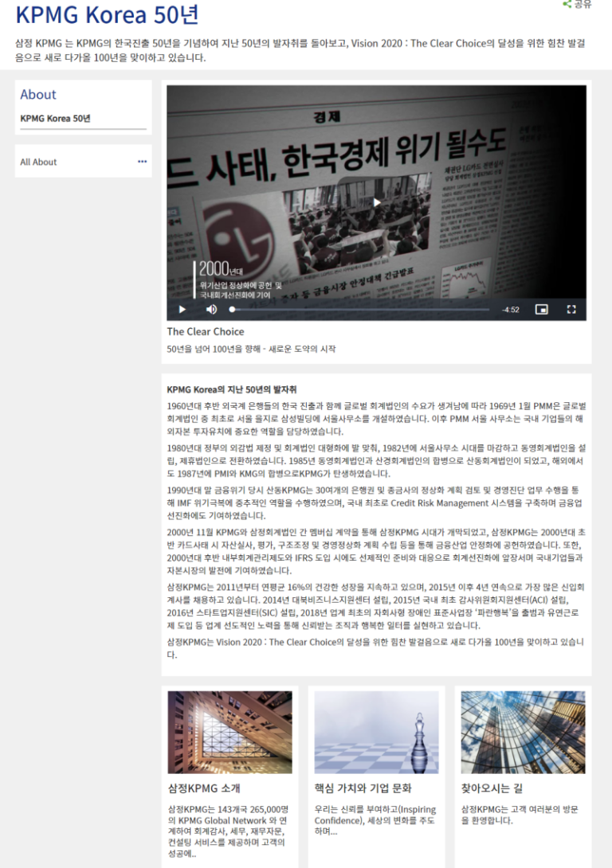Image resolution: width=612 pixels, height=868 pixels.
Task: Click the video caption '50년을 넘어 100년을 향해'
Action: pyautogui.click(x=251, y=349)
